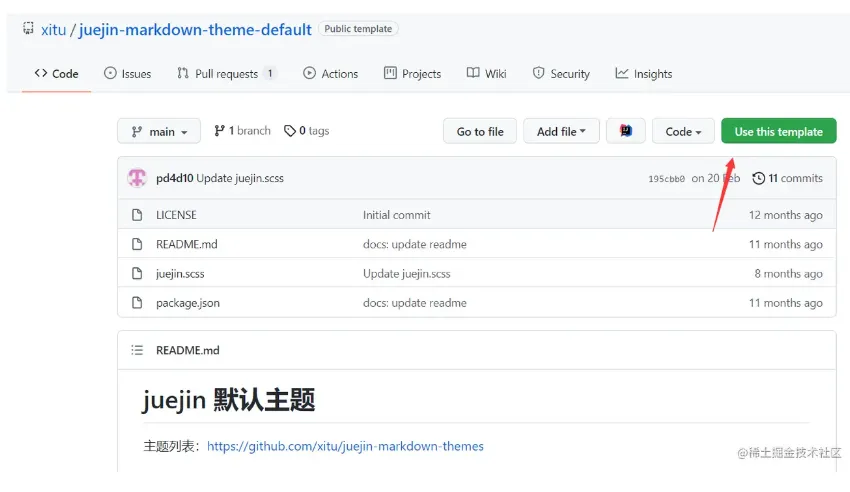Switch to the Code tab
This screenshot has height=492, width=850.
click(56, 74)
